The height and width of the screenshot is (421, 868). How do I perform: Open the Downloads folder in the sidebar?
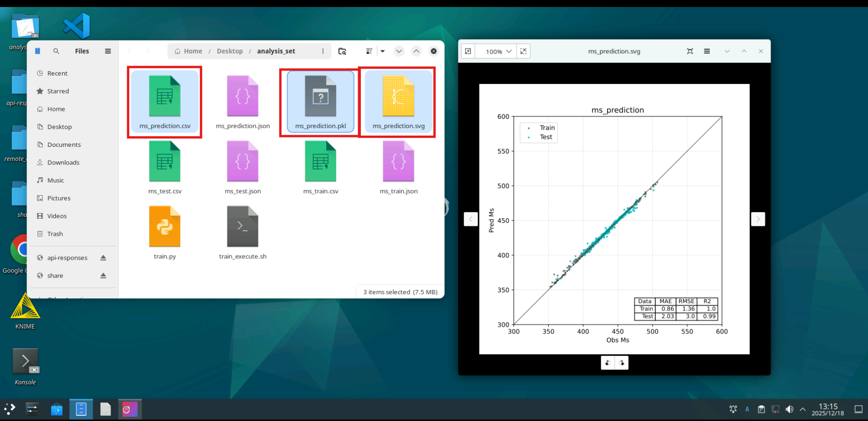coord(63,162)
